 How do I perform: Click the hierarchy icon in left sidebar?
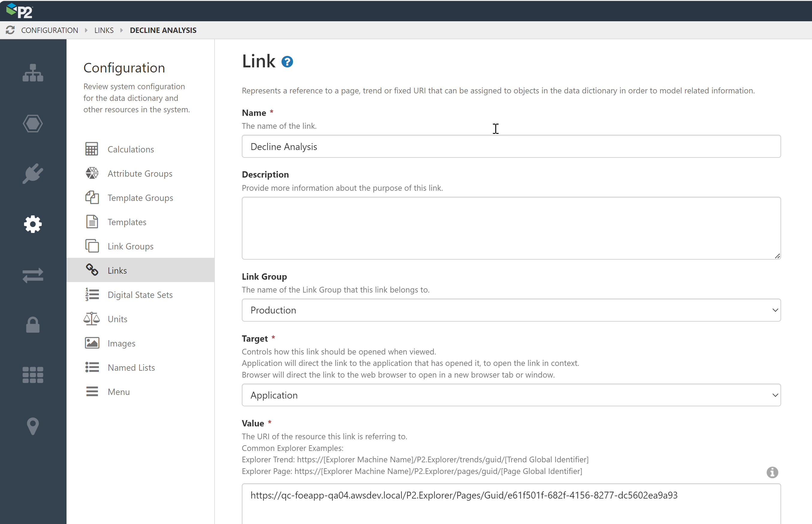[33, 73]
